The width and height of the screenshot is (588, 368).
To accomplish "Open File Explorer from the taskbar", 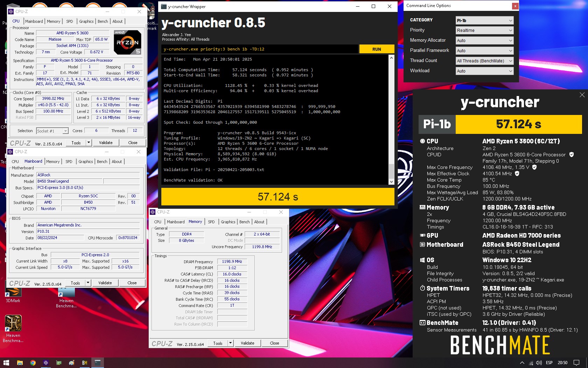I will (20, 363).
